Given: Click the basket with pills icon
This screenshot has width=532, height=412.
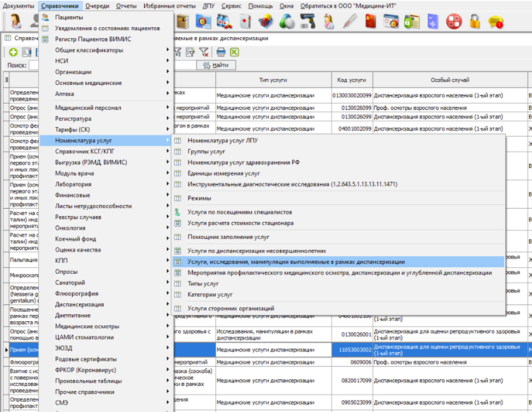Looking at the screenshot, I should click(266, 21).
